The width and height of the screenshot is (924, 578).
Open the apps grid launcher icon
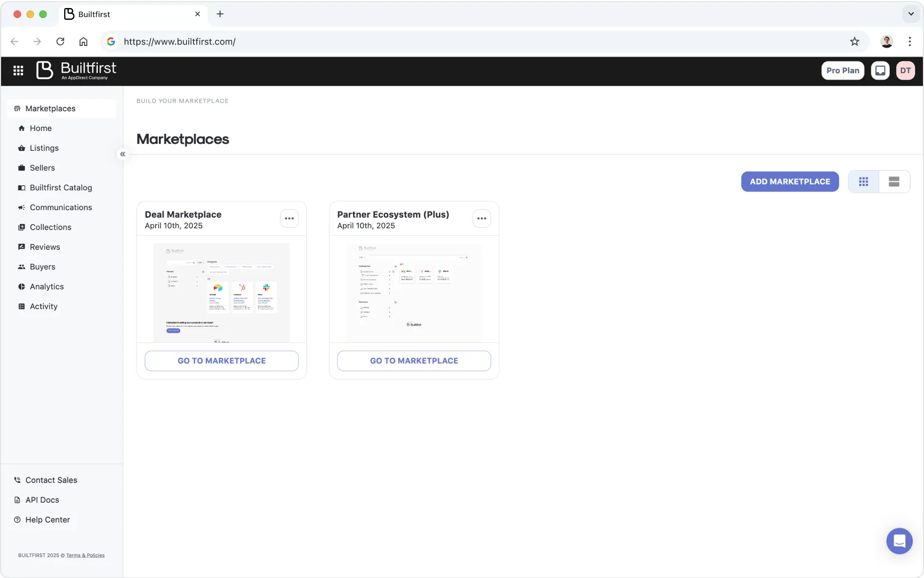tap(18, 71)
